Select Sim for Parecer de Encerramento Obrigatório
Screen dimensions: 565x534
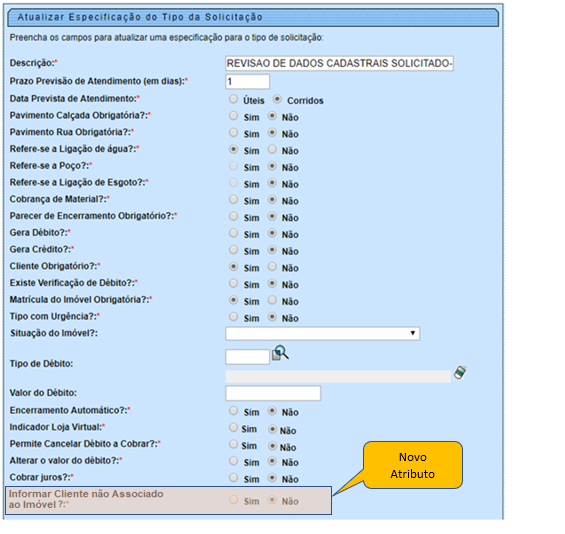pyautogui.click(x=233, y=216)
